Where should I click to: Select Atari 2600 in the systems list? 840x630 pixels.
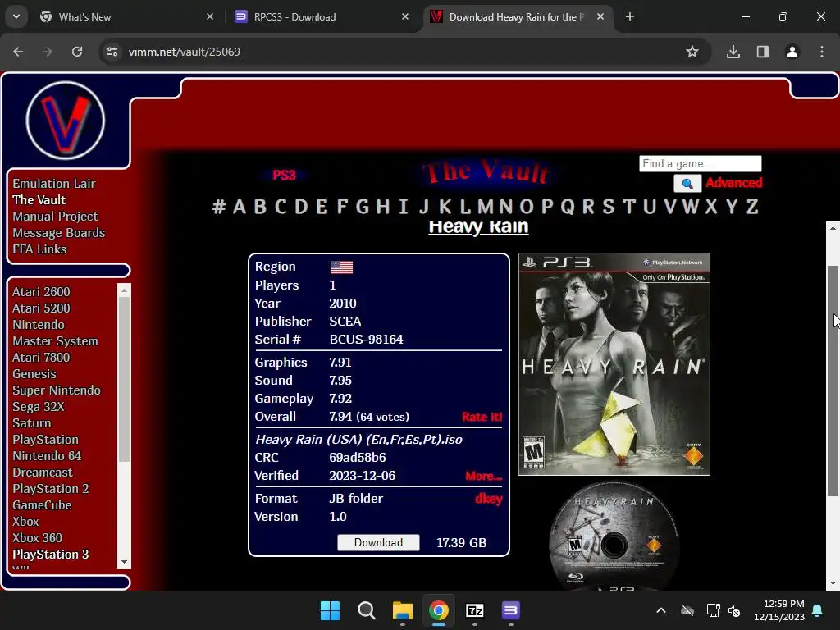click(41, 292)
